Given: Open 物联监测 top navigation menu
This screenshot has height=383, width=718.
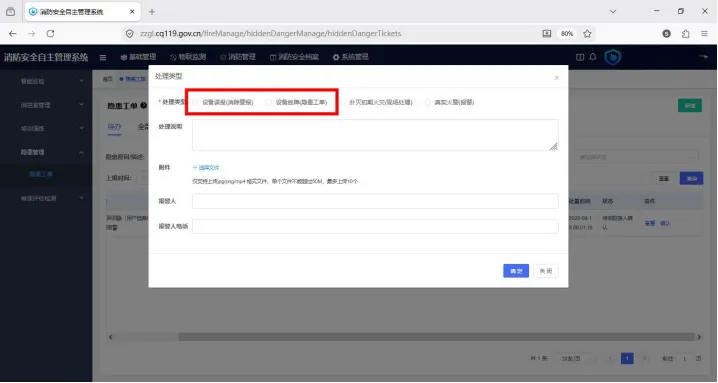Looking at the screenshot, I should (x=188, y=57).
